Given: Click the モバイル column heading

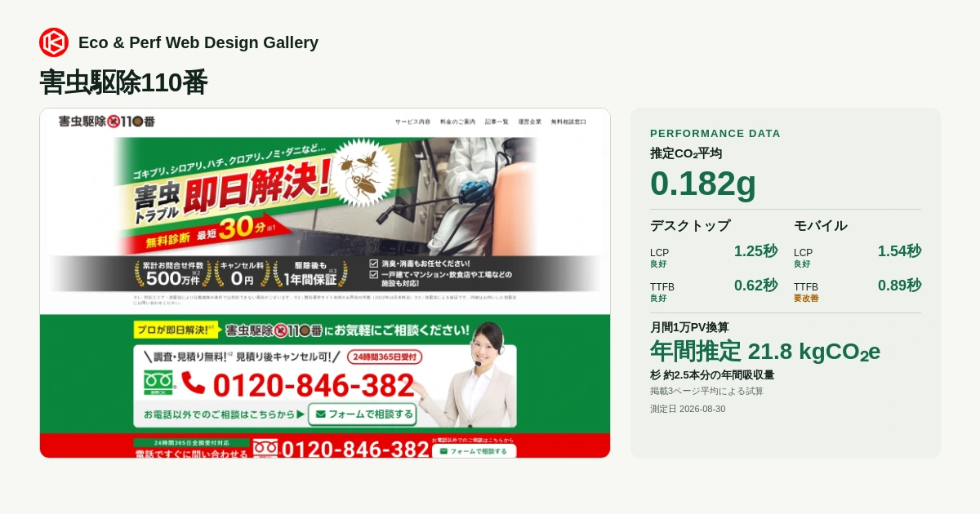Looking at the screenshot, I should coord(821,225).
